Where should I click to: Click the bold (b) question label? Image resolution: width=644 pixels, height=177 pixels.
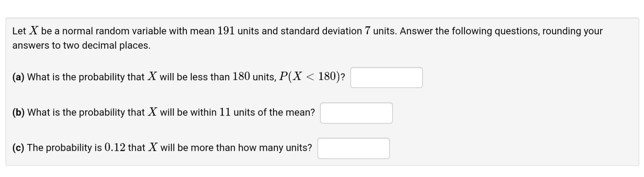[x=18, y=113]
